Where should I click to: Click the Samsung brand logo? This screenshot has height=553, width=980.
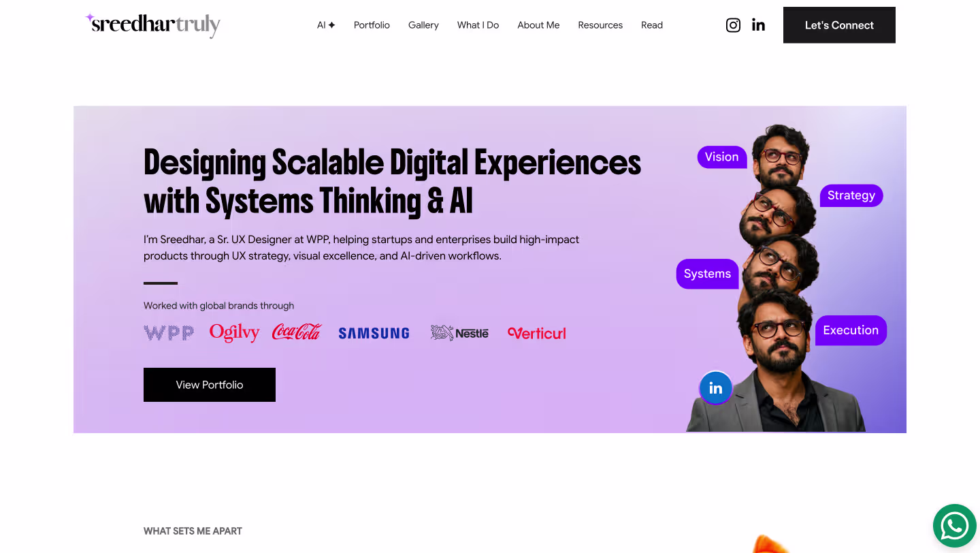point(374,333)
